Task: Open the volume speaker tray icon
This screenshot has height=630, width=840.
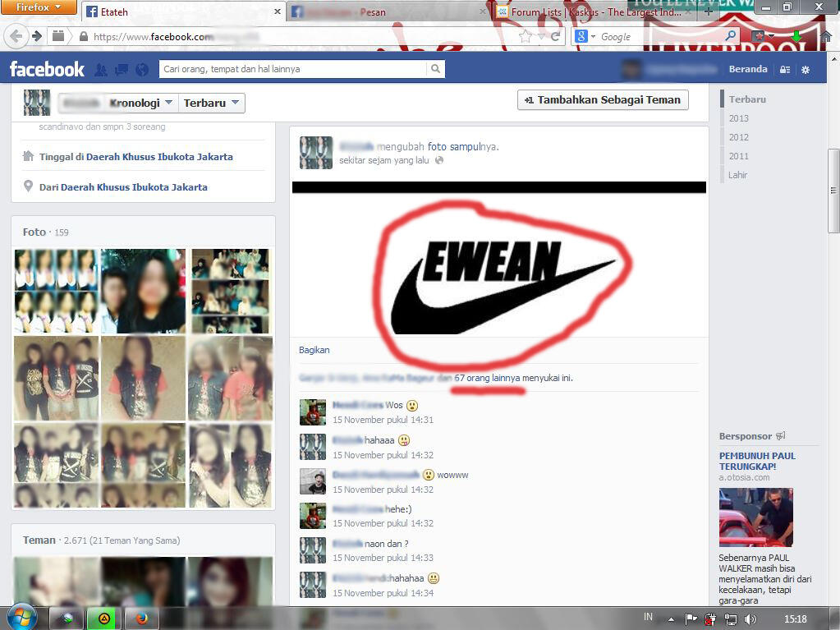Action: [x=750, y=619]
